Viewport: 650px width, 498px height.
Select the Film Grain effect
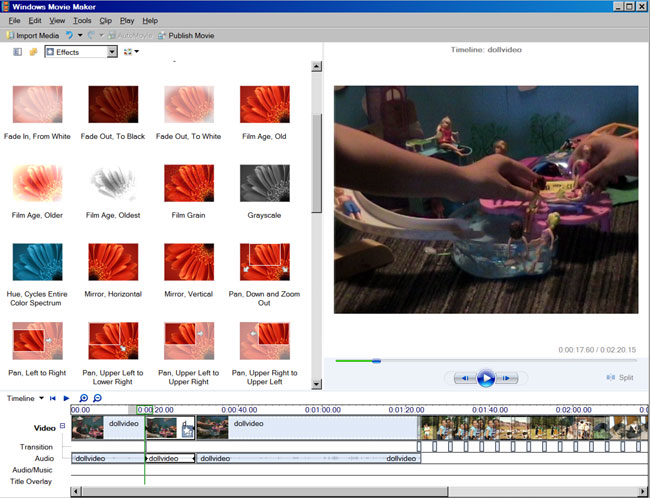189,192
